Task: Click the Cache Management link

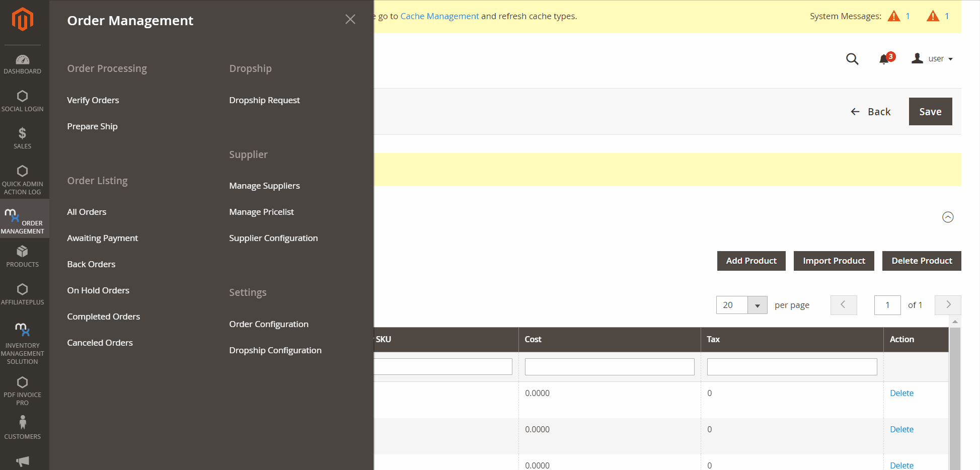Action: pyautogui.click(x=439, y=16)
